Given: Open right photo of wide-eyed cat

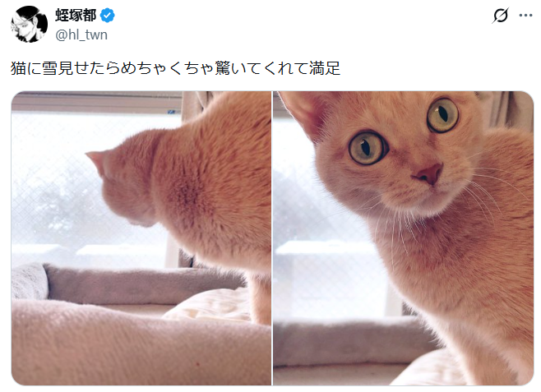Looking at the screenshot, I should (404, 238).
